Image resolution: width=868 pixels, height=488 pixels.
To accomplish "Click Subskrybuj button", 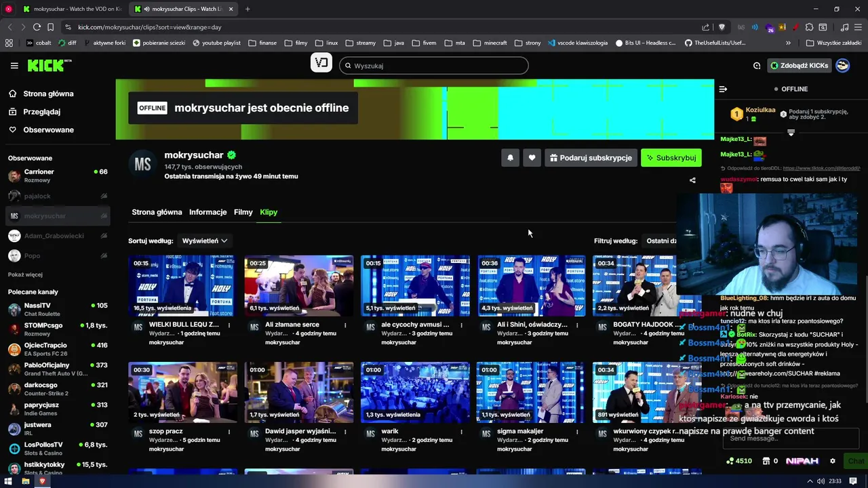I will pyautogui.click(x=671, y=158).
